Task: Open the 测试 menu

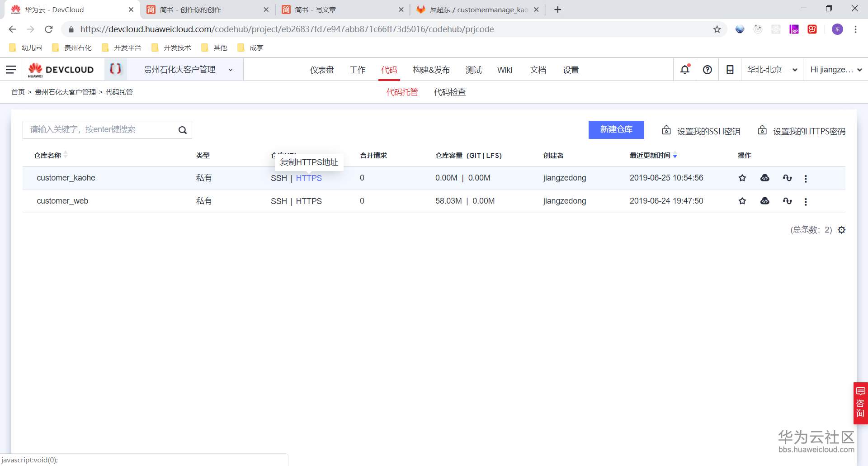Action: click(x=474, y=70)
